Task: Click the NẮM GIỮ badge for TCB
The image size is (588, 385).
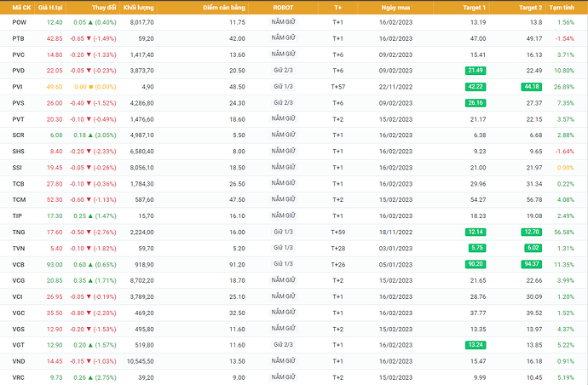Action: (284, 184)
